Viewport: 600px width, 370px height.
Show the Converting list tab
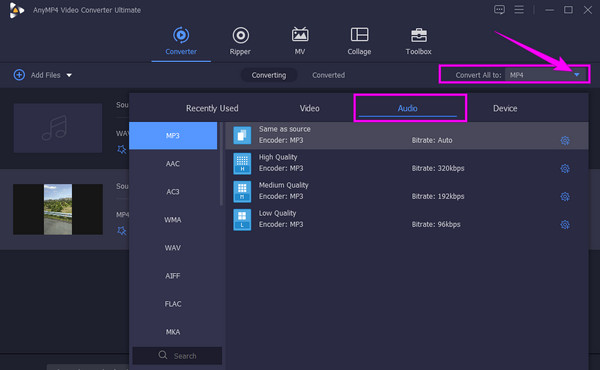pos(269,75)
